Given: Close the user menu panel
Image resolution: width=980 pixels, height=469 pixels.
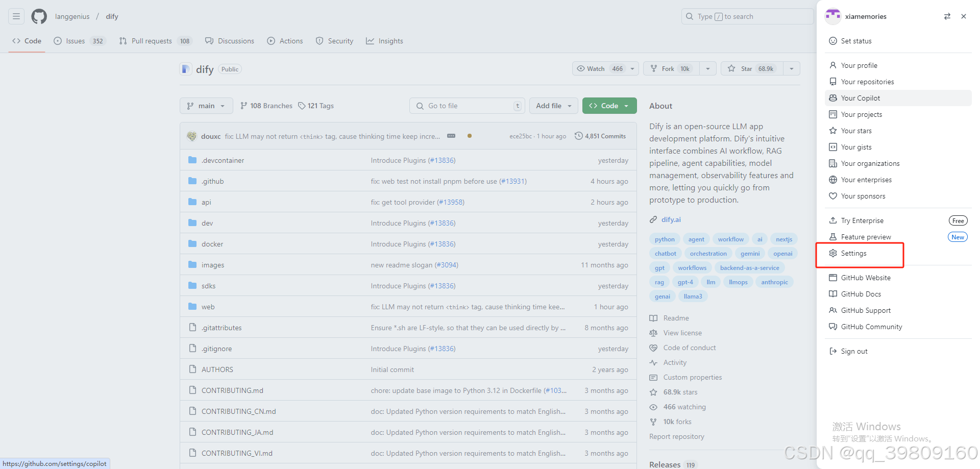Looking at the screenshot, I should click(x=964, y=16).
